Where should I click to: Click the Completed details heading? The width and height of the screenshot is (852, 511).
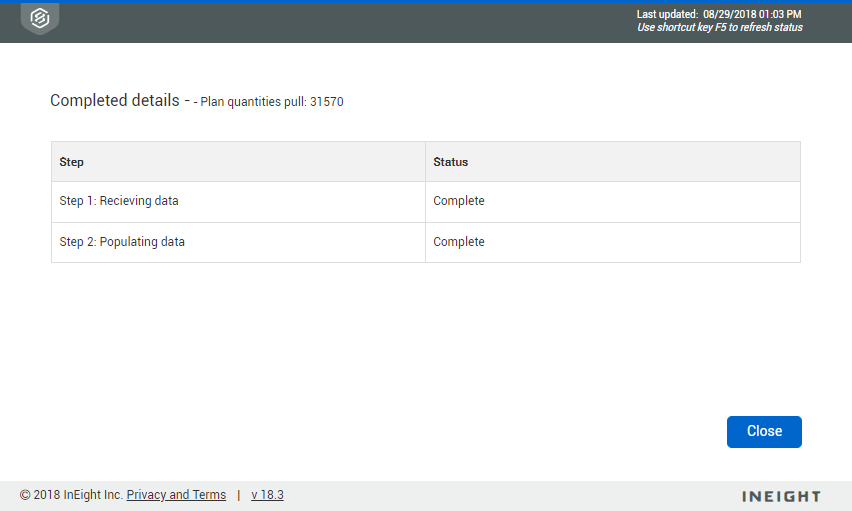click(114, 100)
